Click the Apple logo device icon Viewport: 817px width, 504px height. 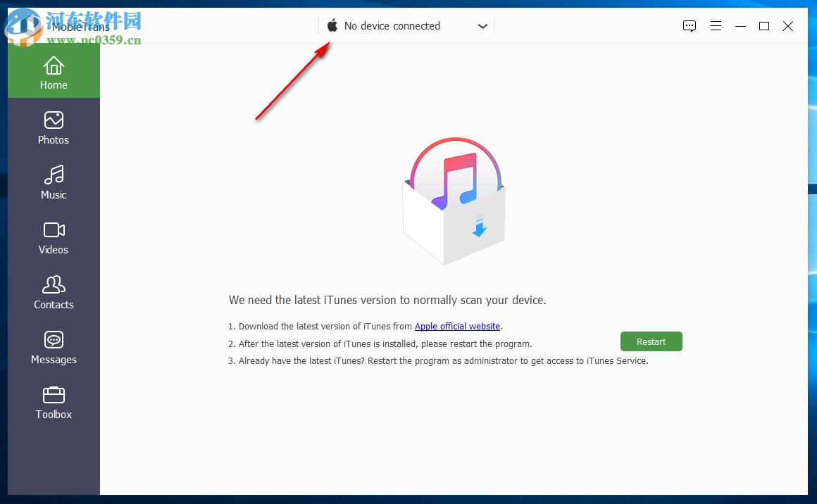click(332, 25)
